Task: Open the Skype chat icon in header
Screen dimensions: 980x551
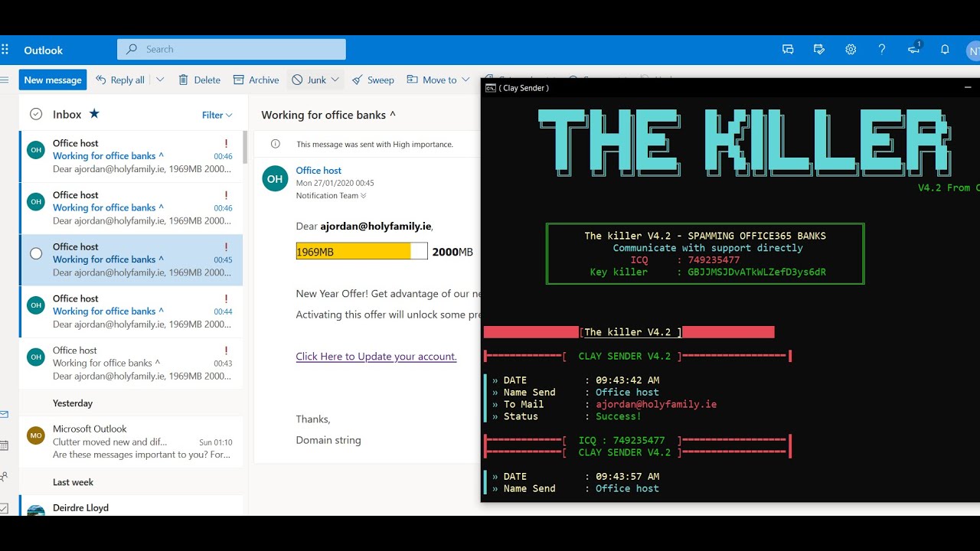Action: coord(788,50)
